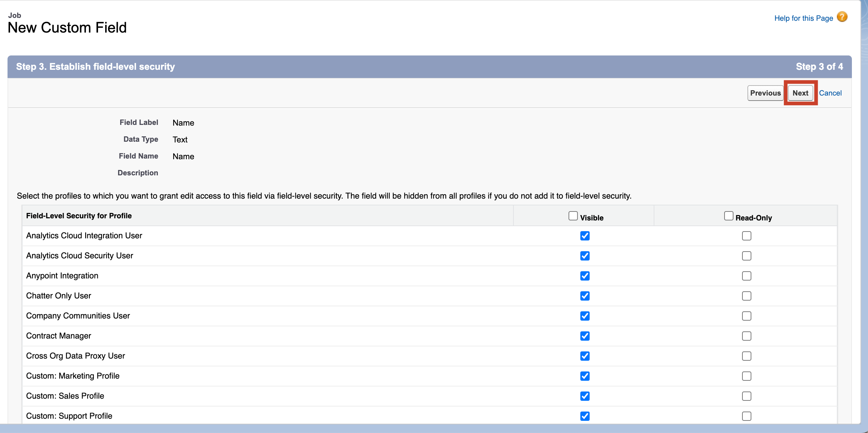Enable Read-Only for Analytics Cloud Security User
The height and width of the screenshot is (433, 868).
[747, 256]
